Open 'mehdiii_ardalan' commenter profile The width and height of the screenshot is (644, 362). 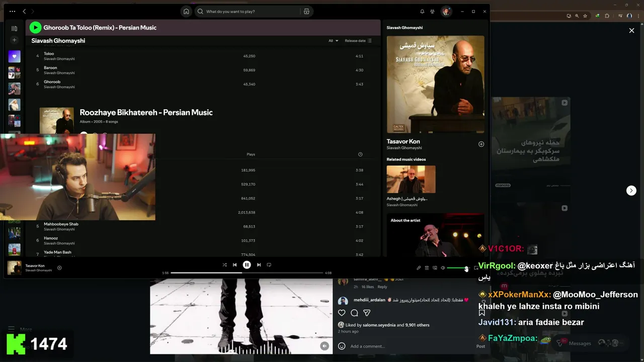[369, 300]
